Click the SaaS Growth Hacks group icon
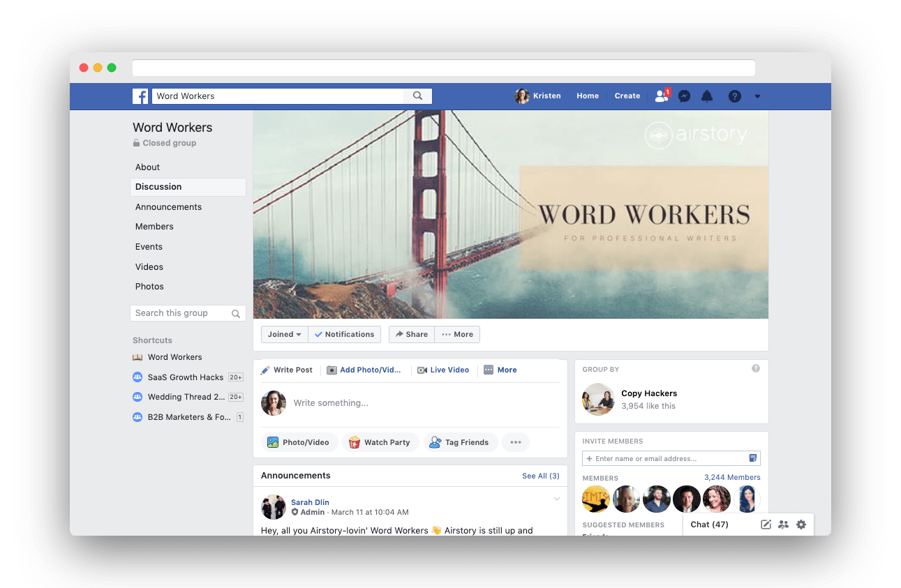 [137, 377]
